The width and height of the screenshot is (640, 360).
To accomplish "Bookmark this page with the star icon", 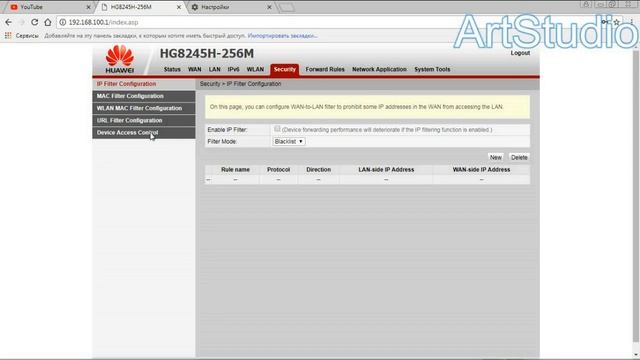I will click(617, 22).
